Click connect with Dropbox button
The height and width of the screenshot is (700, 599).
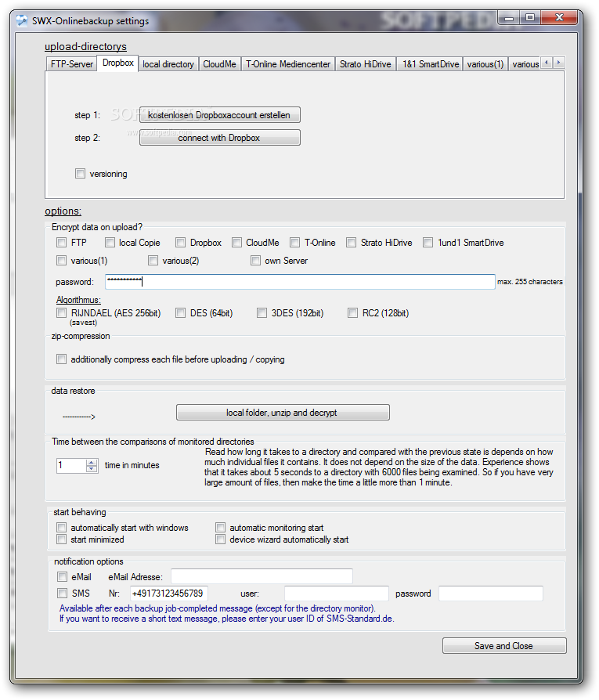[219, 138]
